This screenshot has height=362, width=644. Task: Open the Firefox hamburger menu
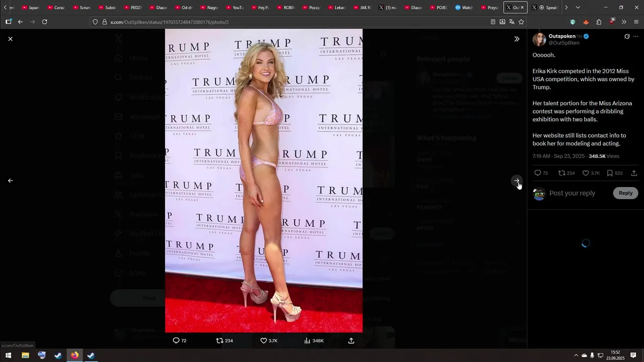(x=636, y=22)
